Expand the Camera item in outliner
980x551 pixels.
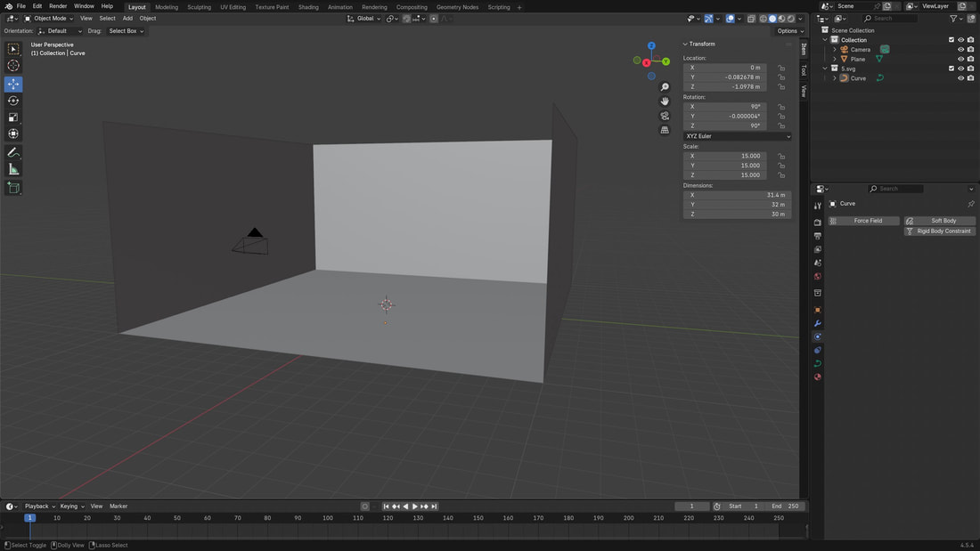pos(835,50)
